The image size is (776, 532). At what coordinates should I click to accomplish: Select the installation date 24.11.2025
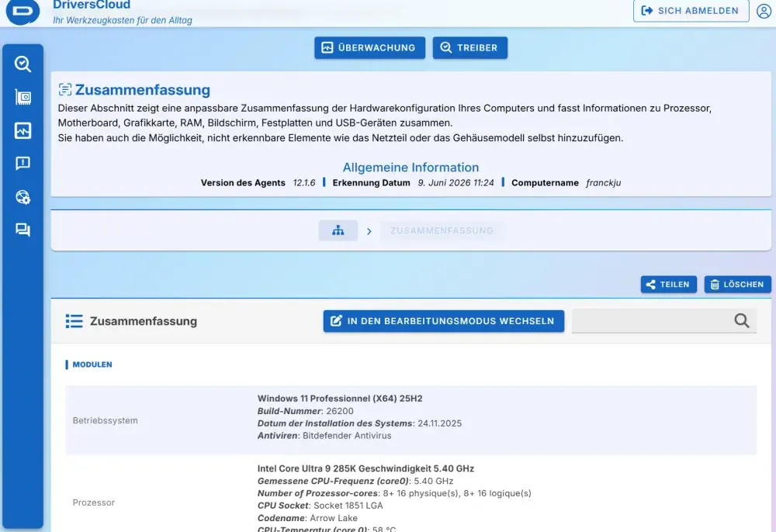click(x=439, y=423)
